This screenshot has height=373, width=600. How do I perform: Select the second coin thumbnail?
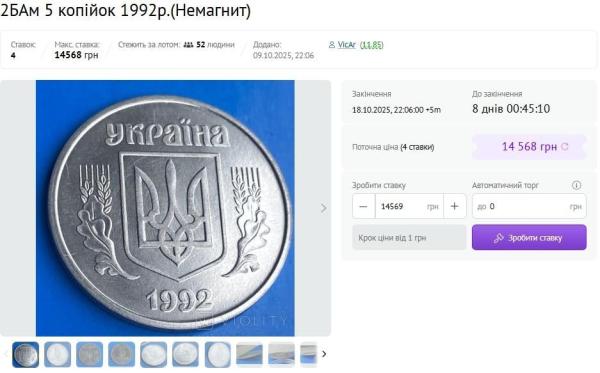click(57, 355)
